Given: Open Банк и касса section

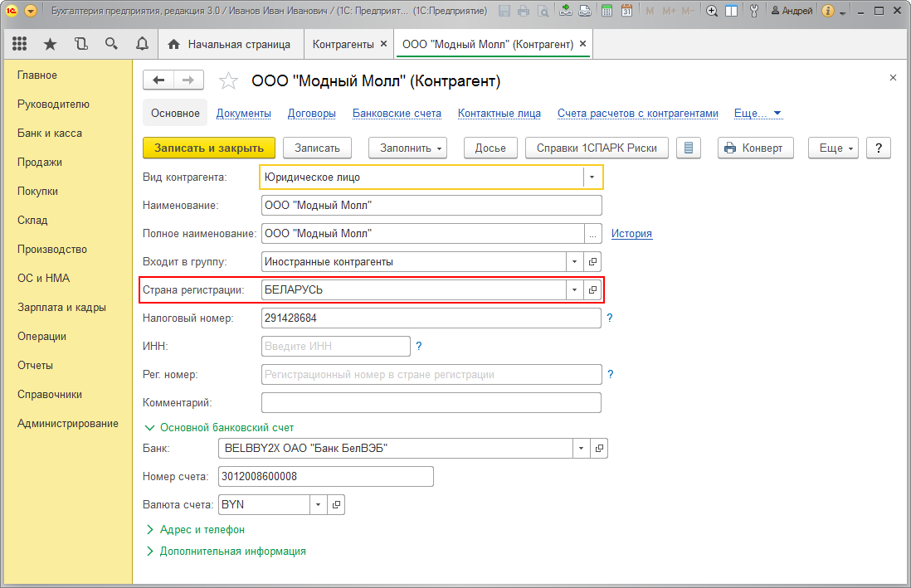Looking at the screenshot, I should pyautogui.click(x=50, y=133).
